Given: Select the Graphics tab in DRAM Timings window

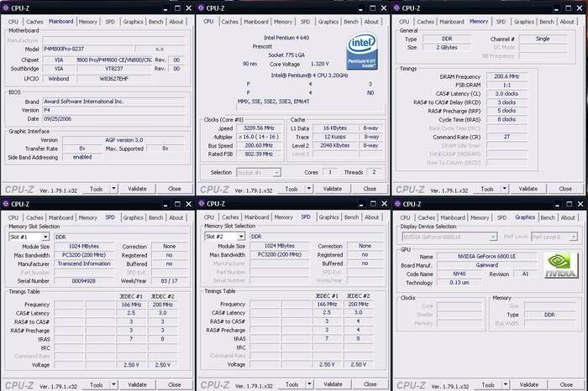Looking at the screenshot, I should (524, 22).
